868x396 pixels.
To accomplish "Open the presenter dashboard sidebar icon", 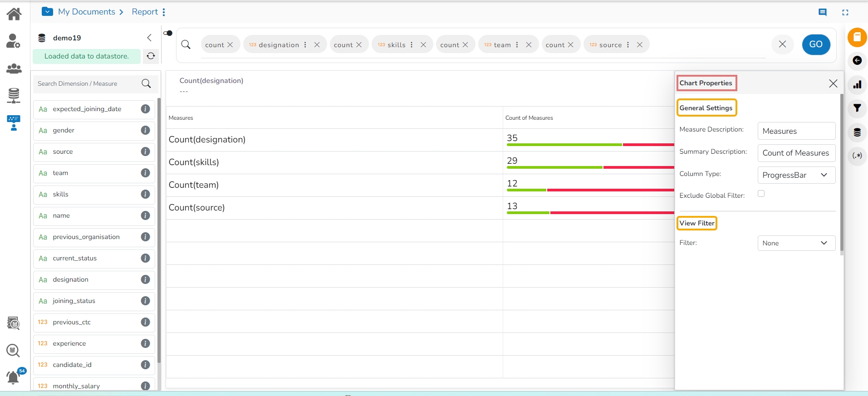I will 14,123.
